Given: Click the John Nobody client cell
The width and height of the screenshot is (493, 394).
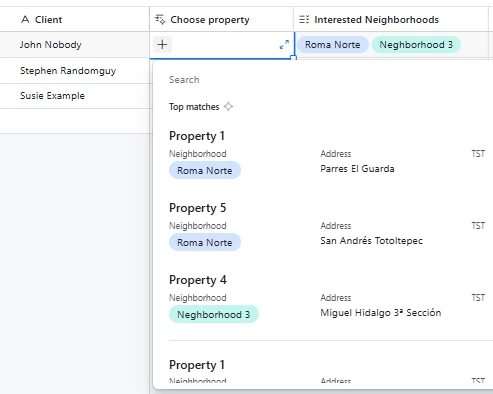Looking at the screenshot, I should 75,45.
